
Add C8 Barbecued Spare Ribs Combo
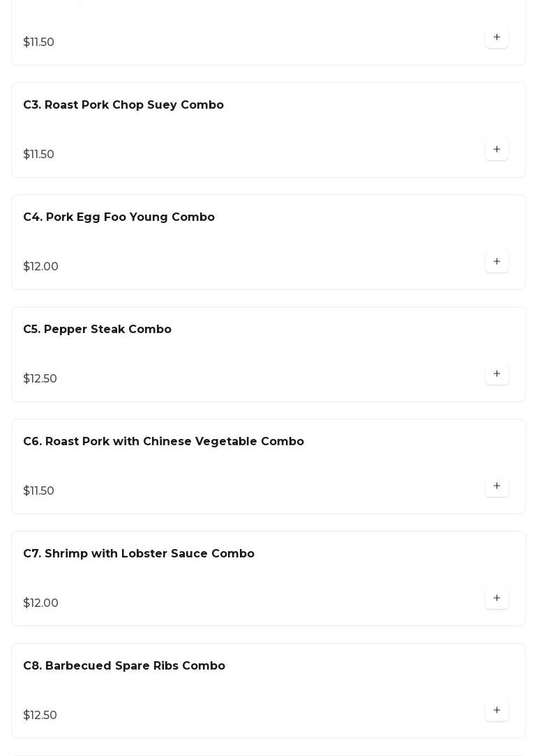point(497,711)
